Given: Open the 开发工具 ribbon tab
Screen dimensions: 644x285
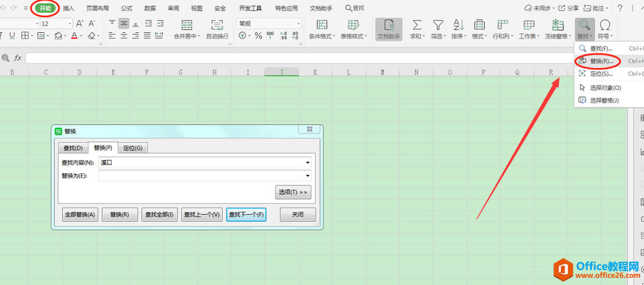Looking at the screenshot, I should click(250, 8).
